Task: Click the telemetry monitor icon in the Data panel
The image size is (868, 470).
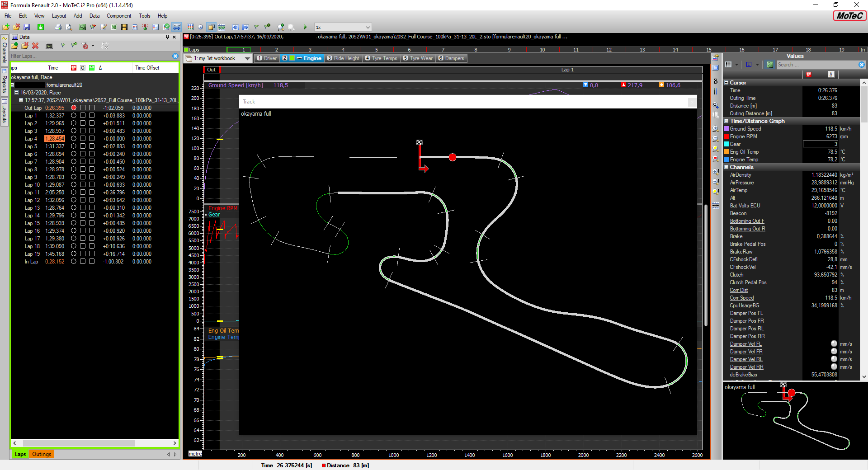Action: pyautogui.click(x=49, y=46)
